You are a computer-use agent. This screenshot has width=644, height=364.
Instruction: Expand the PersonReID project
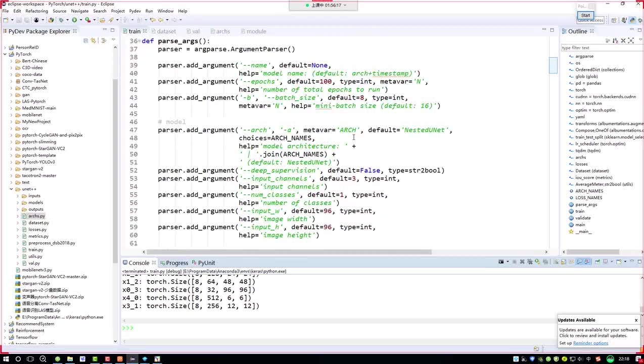click(x=5, y=48)
